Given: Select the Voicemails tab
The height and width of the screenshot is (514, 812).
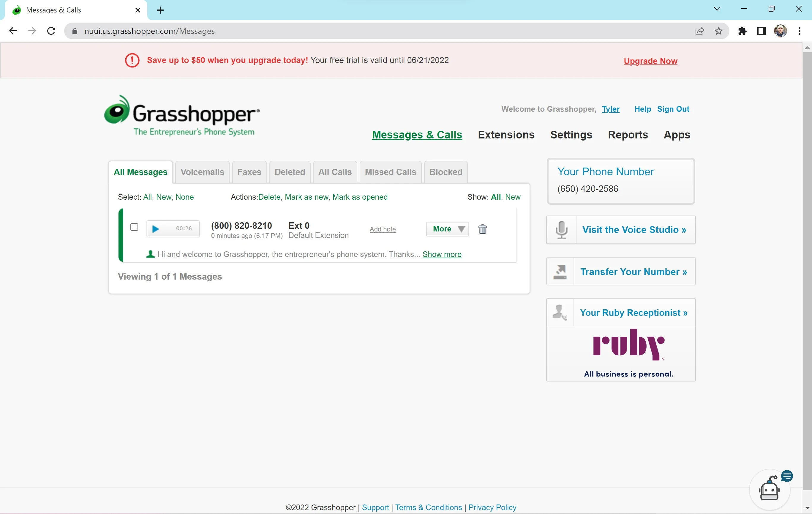Looking at the screenshot, I should coord(203,172).
